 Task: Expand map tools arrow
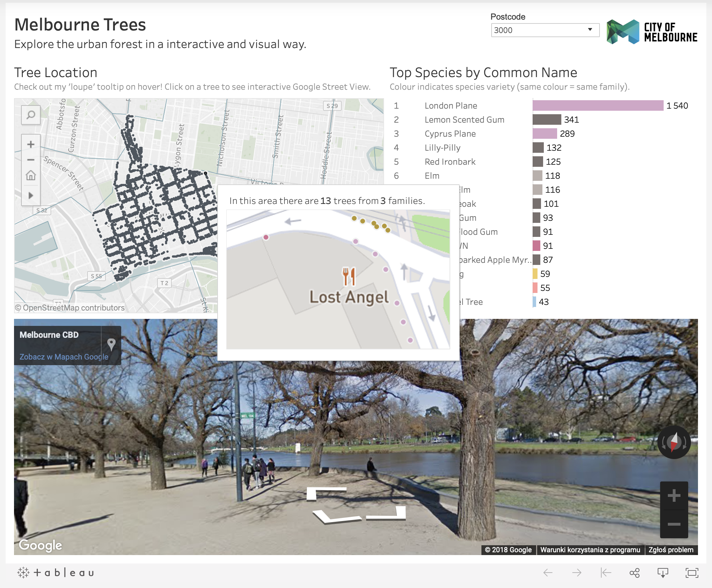click(31, 195)
